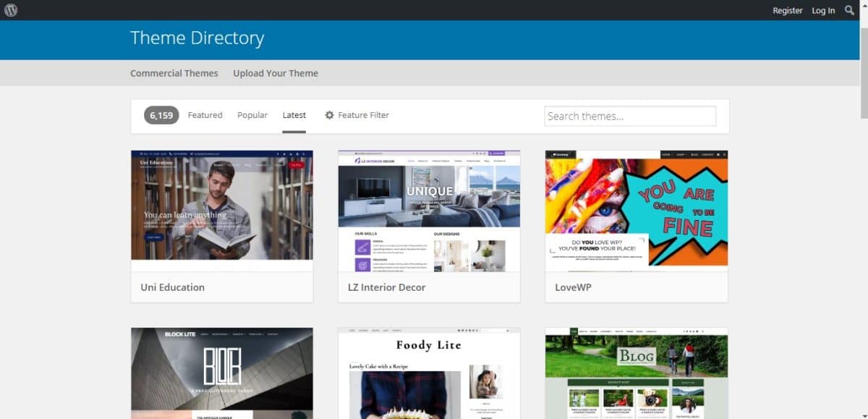Image resolution: width=868 pixels, height=419 pixels.
Task: Switch to the Featured tab
Action: 205,115
